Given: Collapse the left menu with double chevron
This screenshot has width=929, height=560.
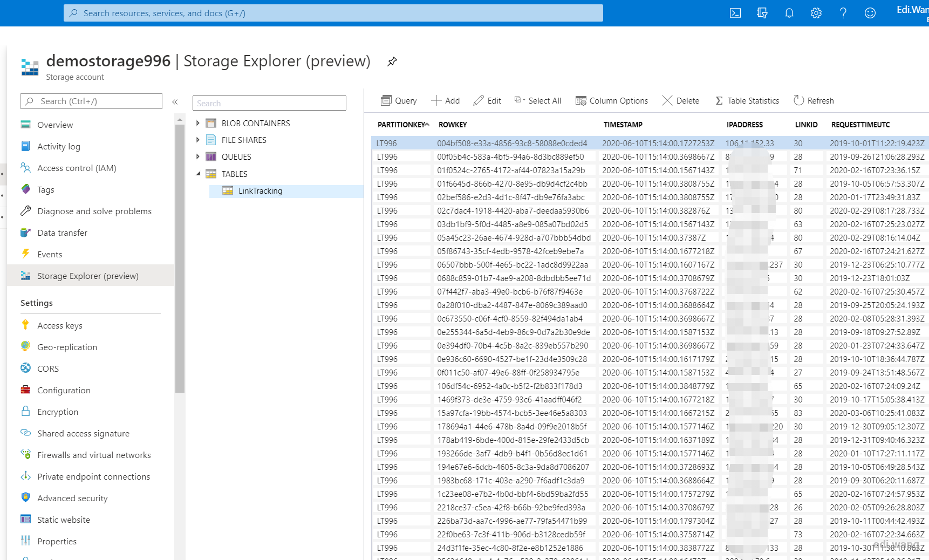Looking at the screenshot, I should click(x=175, y=101).
